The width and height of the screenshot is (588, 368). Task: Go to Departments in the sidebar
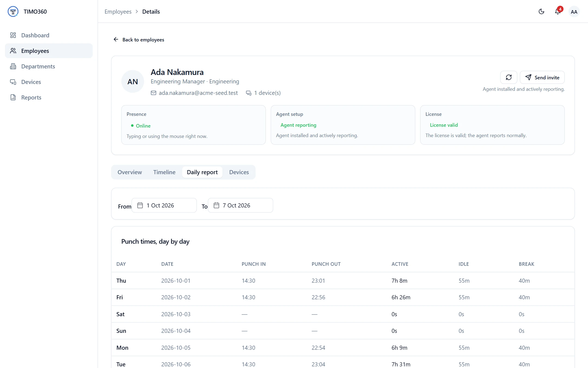point(49,66)
